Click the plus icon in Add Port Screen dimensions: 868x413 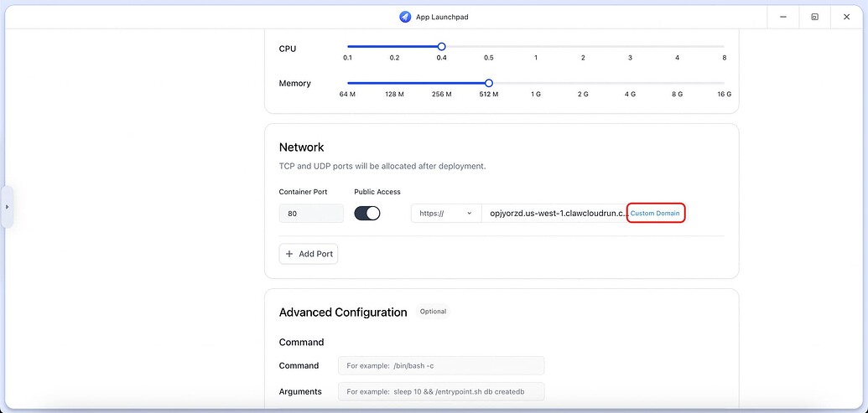[x=289, y=254]
